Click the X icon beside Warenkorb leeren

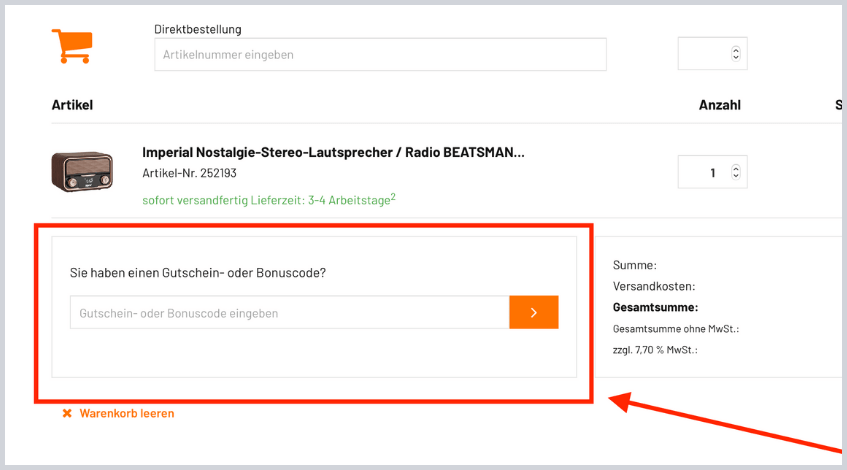(67, 413)
